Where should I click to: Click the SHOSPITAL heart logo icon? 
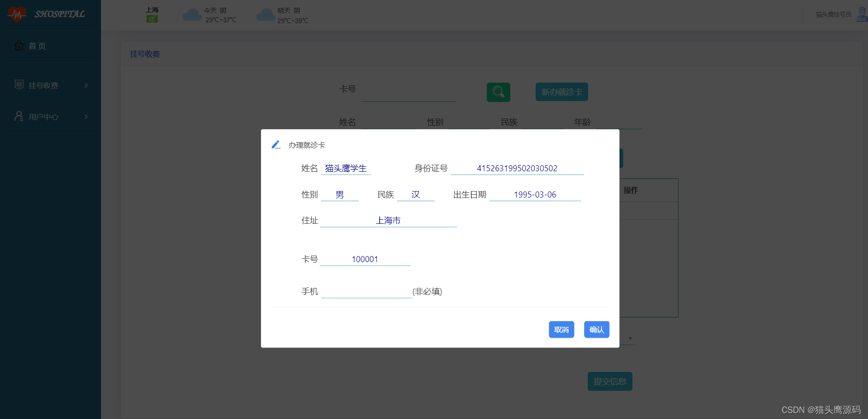(x=17, y=14)
